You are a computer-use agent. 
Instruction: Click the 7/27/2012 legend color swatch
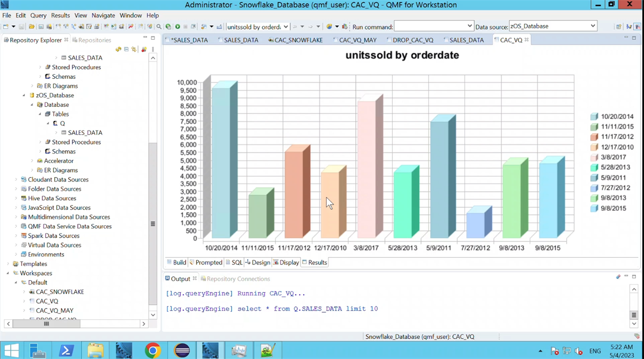(594, 188)
